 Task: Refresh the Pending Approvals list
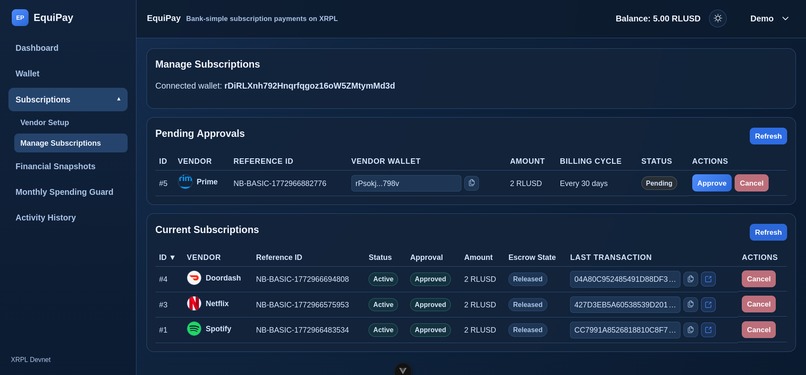coord(768,136)
